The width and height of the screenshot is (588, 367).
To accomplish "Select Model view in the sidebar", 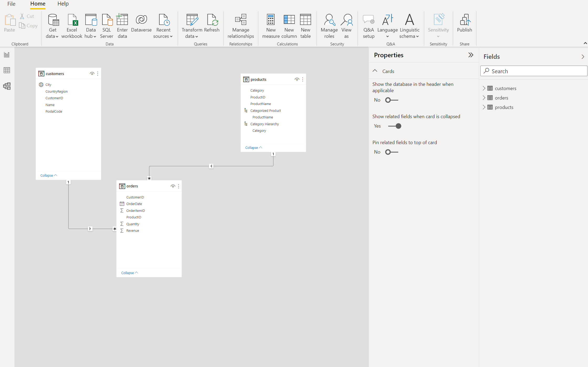I will tap(7, 86).
